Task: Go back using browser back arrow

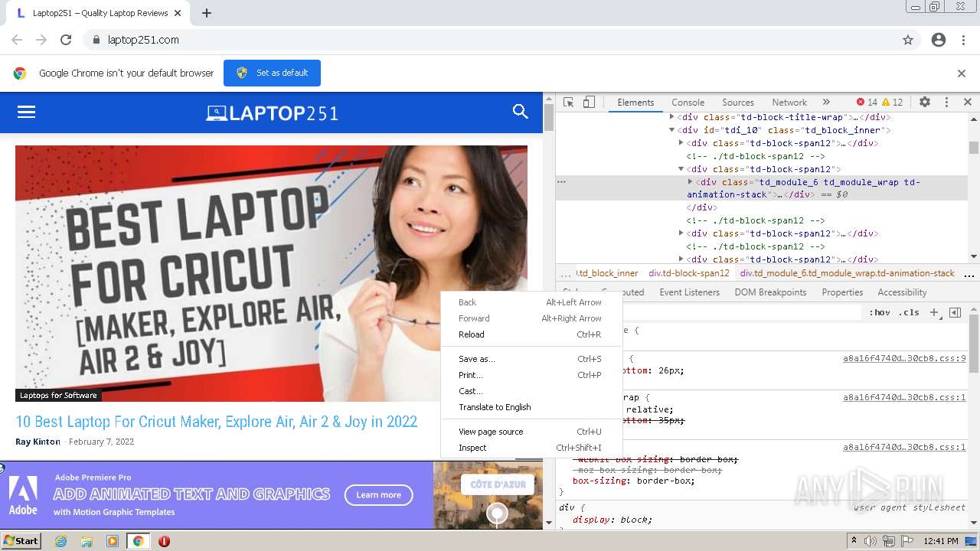Action: (17, 40)
